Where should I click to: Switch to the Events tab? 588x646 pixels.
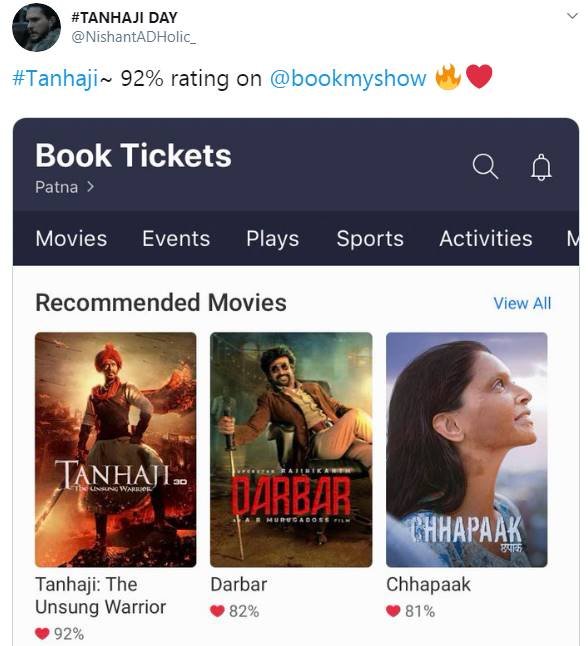[x=176, y=239]
